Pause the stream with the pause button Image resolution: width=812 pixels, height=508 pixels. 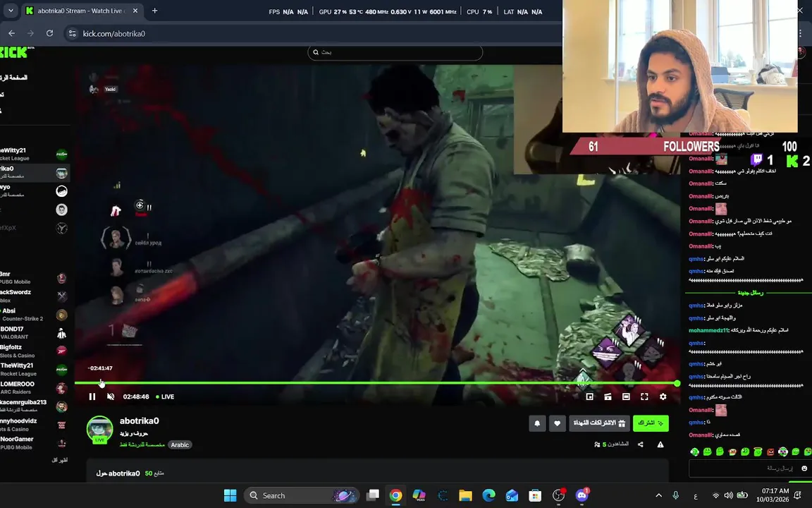coord(92,397)
